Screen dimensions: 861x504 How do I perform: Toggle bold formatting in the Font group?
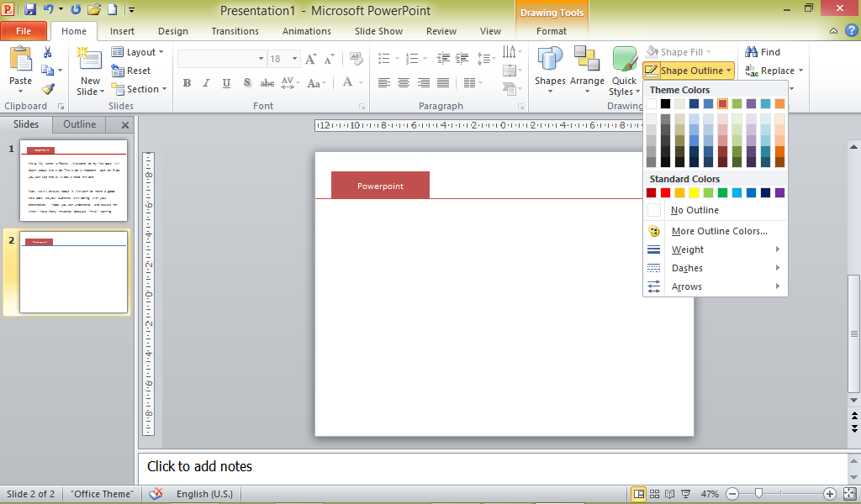click(x=187, y=84)
